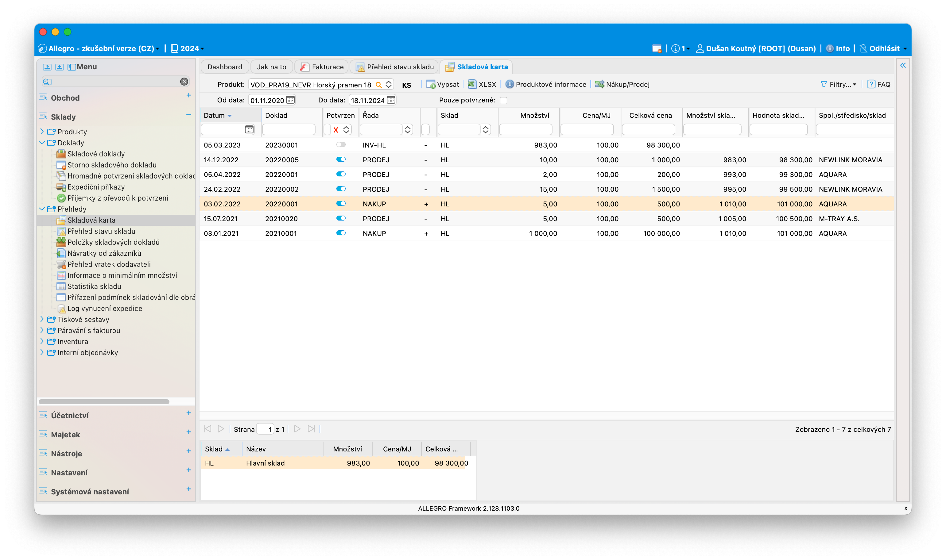Toggle Potvrzen switch for document 20230001
The image size is (946, 560).
point(341,144)
